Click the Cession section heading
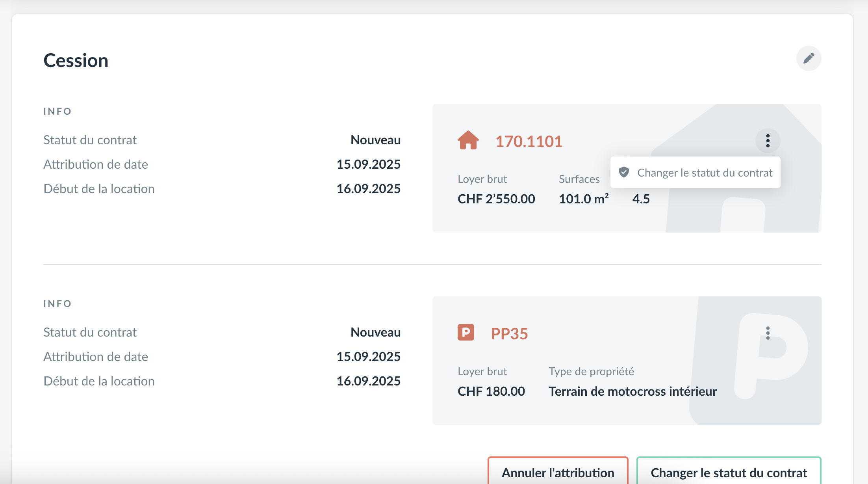This screenshot has width=868, height=484. pyautogui.click(x=76, y=61)
